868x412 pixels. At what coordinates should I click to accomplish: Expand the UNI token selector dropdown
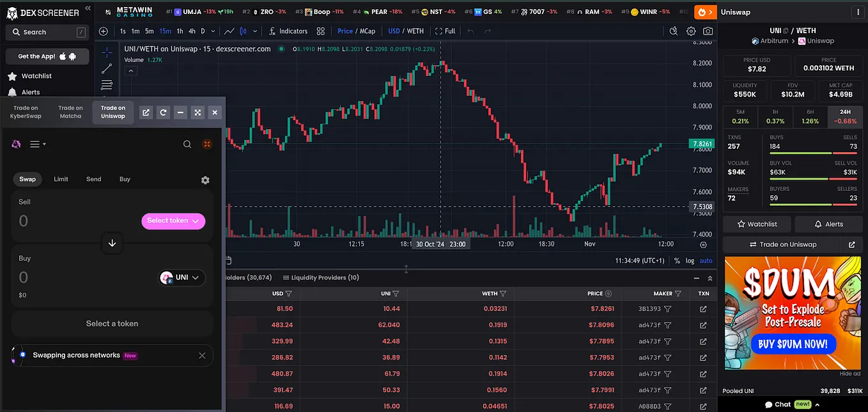(x=182, y=277)
